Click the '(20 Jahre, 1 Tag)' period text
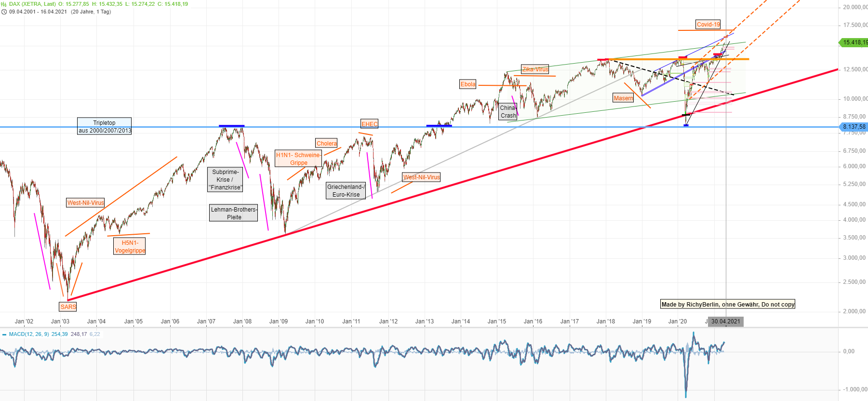The image size is (868, 401). [x=91, y=12]
